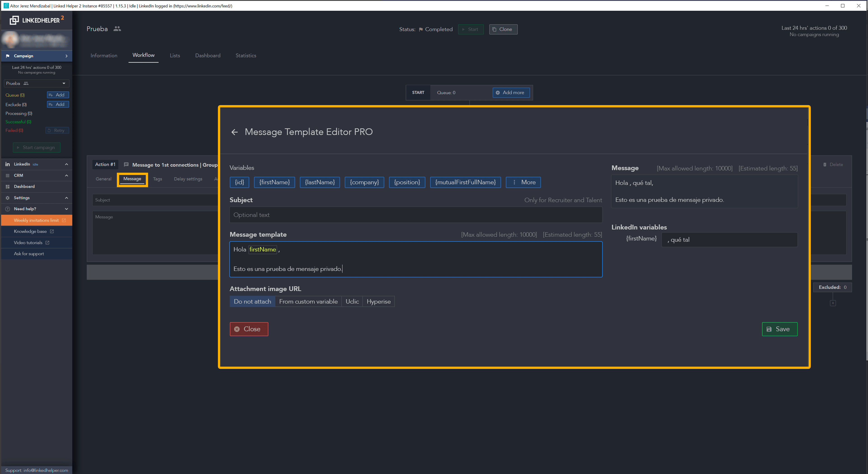Click the Delete action button
868x474 pixels.
coord(833,164)
